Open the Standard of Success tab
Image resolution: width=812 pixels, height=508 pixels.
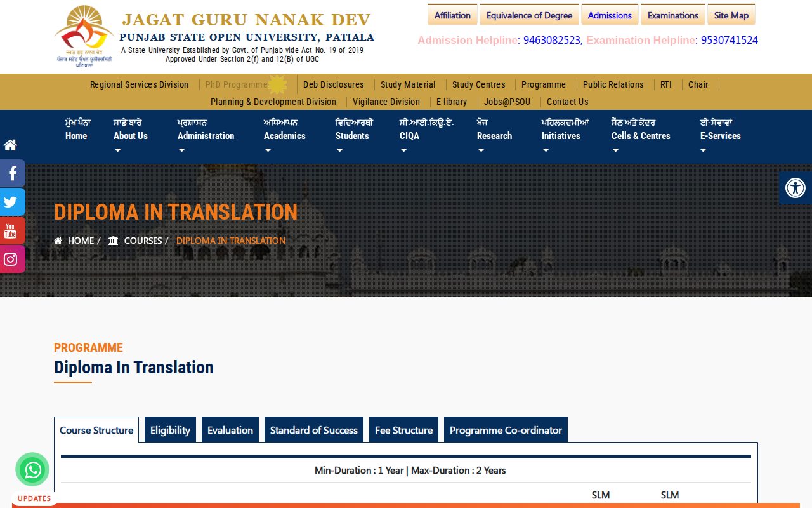[314, 430]
